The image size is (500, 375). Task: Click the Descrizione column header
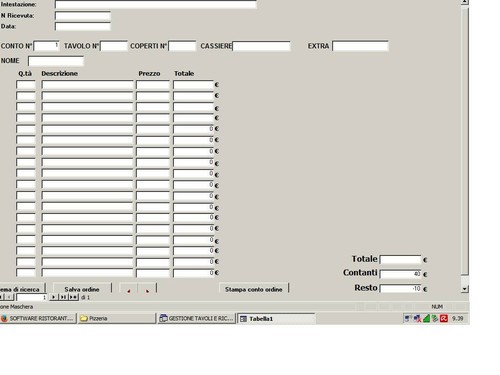[x=60, y=73]
